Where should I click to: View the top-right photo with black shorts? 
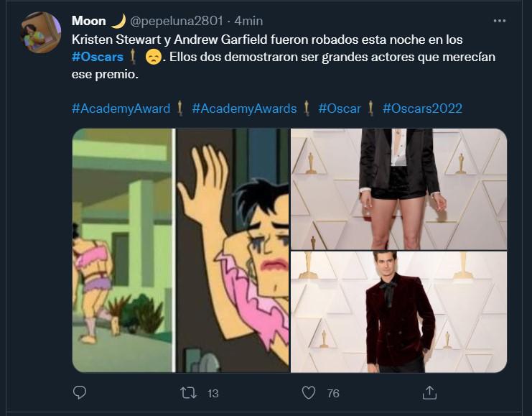[x=398, y=189]
